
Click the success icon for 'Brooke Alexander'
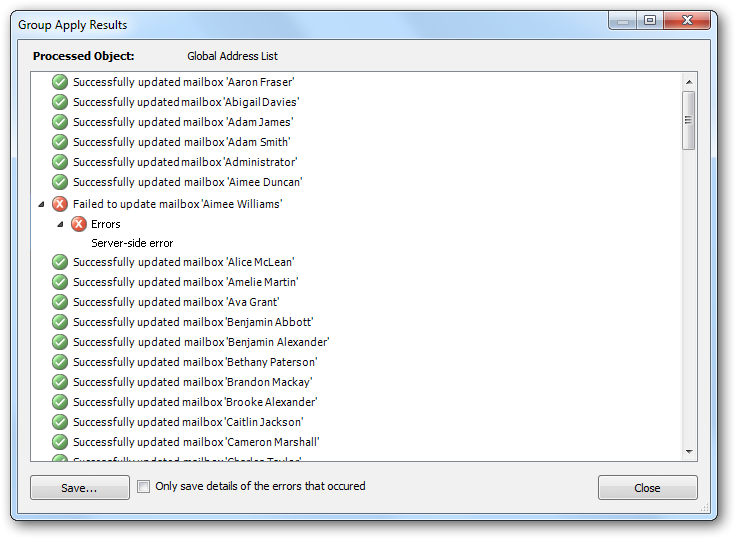(x=60, y=402)
